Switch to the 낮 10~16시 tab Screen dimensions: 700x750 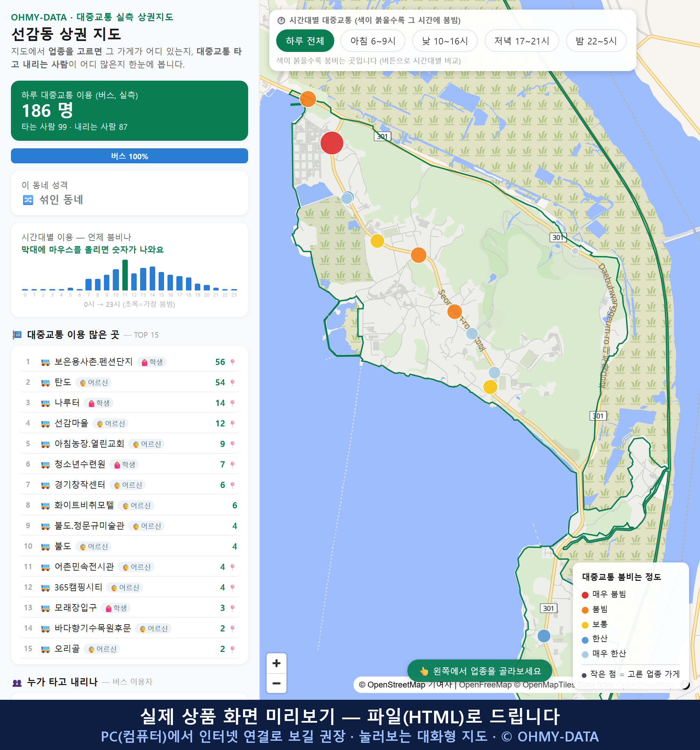coord(445,41)
